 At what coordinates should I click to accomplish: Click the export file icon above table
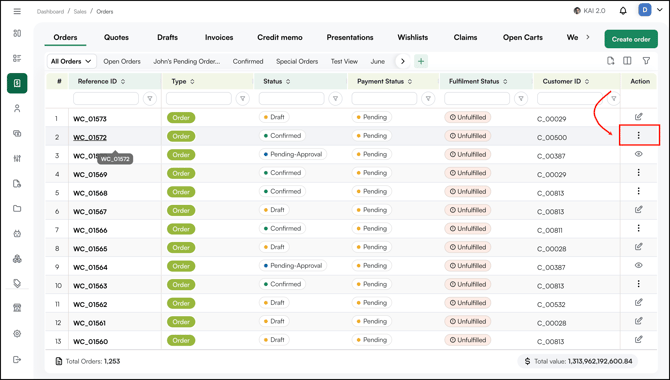pyautogui.click(x=611, y=61)
